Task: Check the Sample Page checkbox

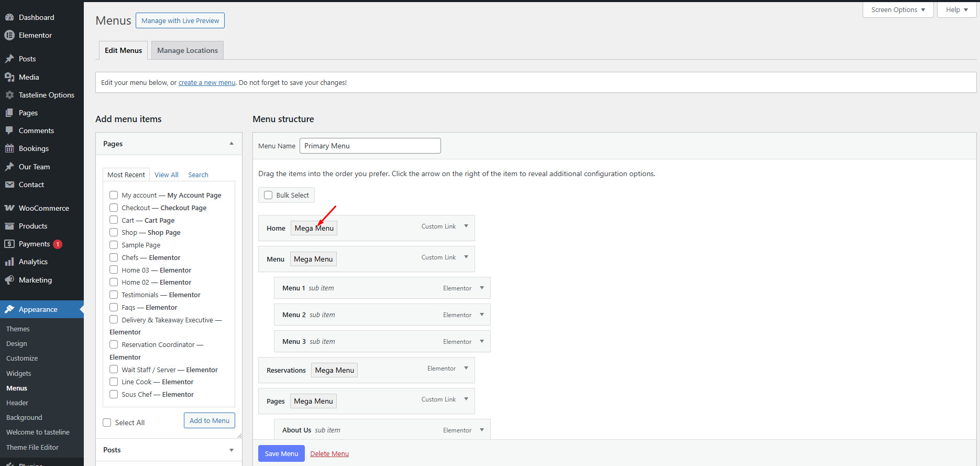Action: pos(114,245)
